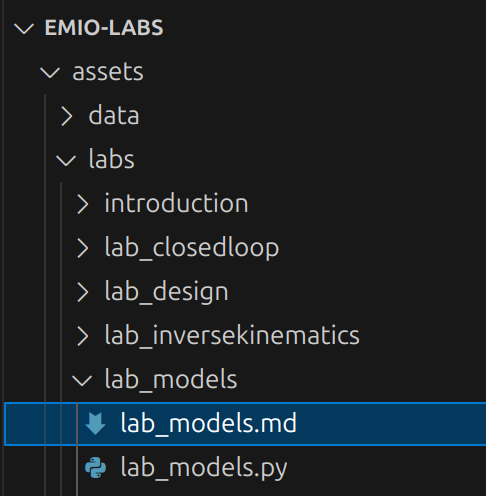Viewport: 486px width, 496px height.
Task: Select the lab_closedloop folder name
Action: (192, 248)
